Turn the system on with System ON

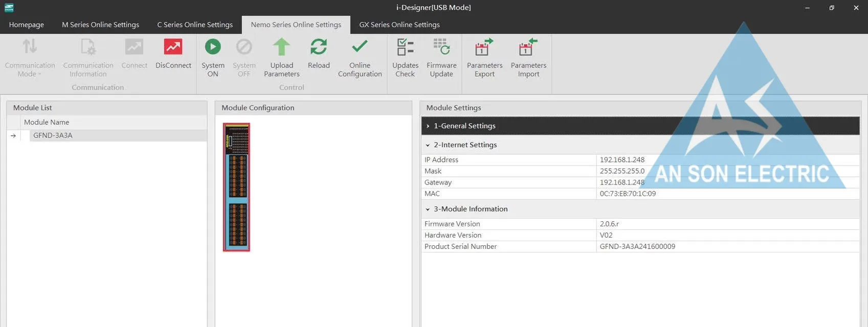pos(213,47)
